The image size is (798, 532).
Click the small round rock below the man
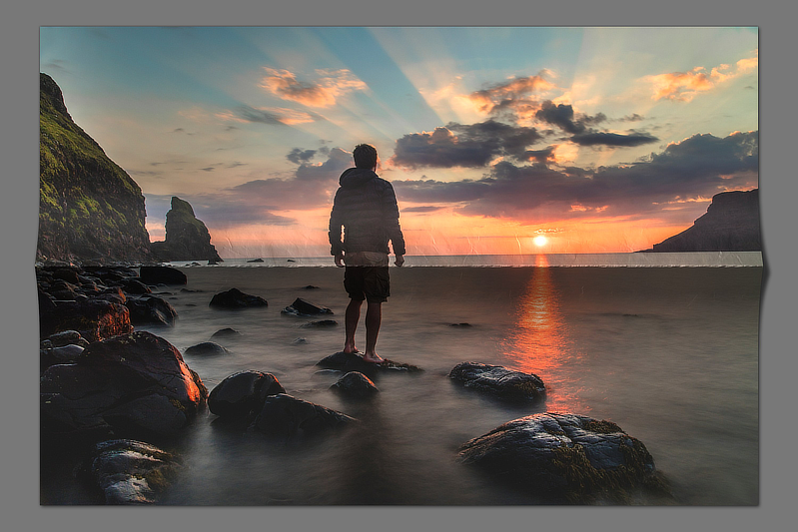354,383
